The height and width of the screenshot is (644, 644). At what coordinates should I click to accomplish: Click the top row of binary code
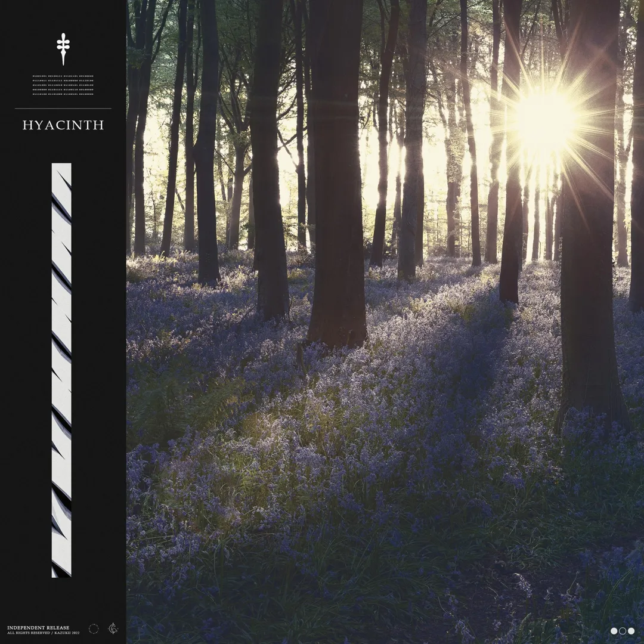pos(63,76)
